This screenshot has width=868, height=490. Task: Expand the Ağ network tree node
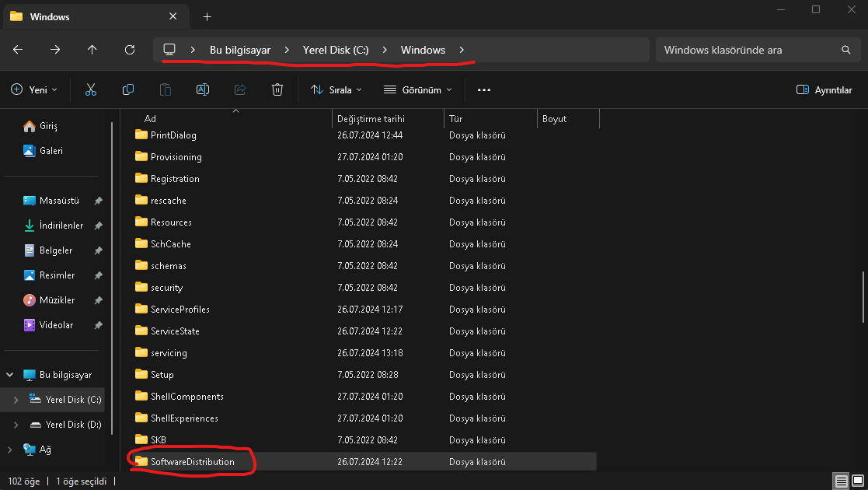coord(9,450)
